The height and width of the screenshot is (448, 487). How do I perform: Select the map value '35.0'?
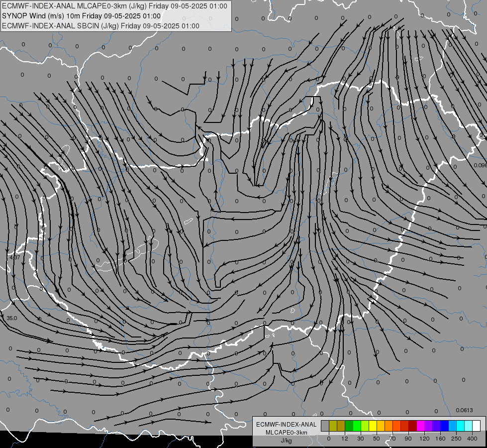(12, 319)
